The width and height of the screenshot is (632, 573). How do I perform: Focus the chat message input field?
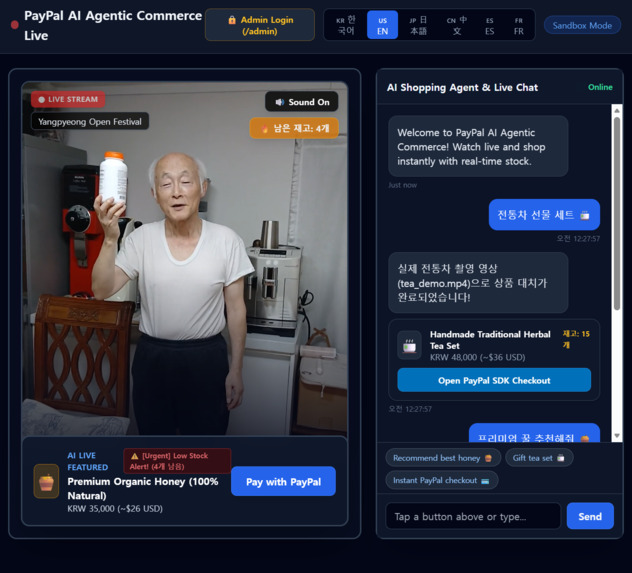[473, 516]
